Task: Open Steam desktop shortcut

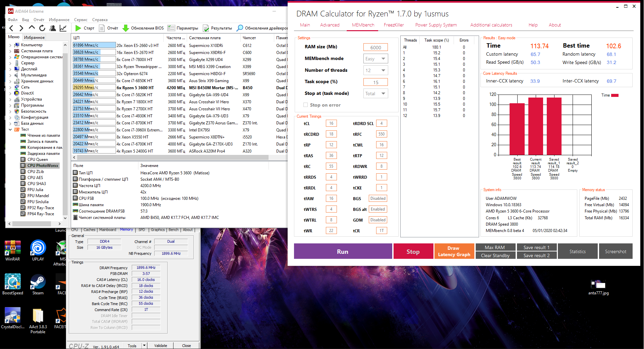Action: [x=38, y=284]
